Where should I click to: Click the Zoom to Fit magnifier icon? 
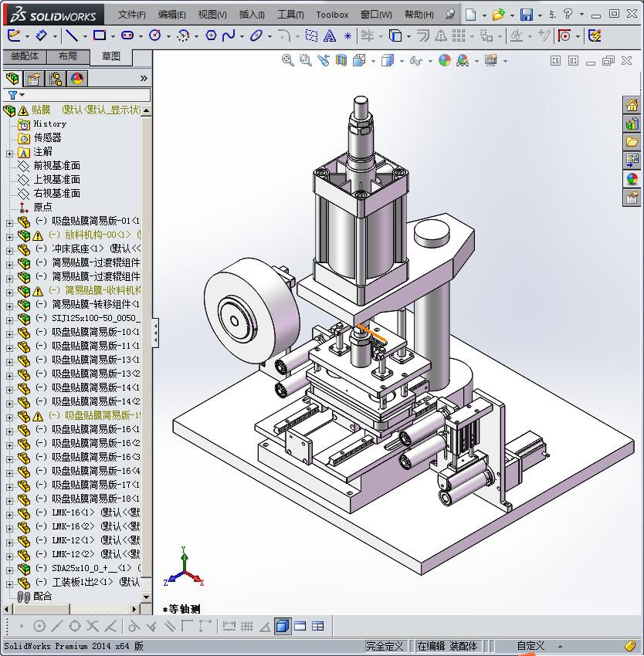pyautogui.click(x=288, y=60)
